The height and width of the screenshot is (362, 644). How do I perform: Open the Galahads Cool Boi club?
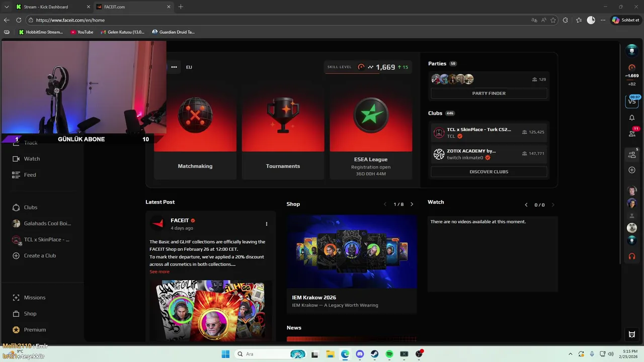[42, 223]
